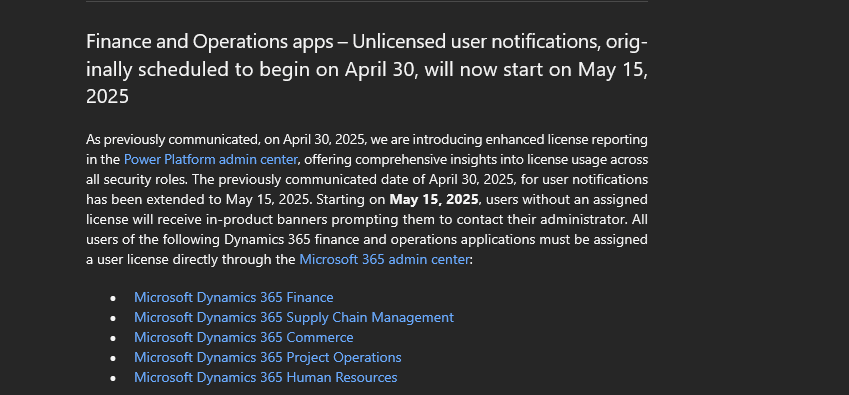Go to the Dynamics 365 Human Resources link
Image resolution: width=849 pixels, height=395 pixels.
pos(265,377)
